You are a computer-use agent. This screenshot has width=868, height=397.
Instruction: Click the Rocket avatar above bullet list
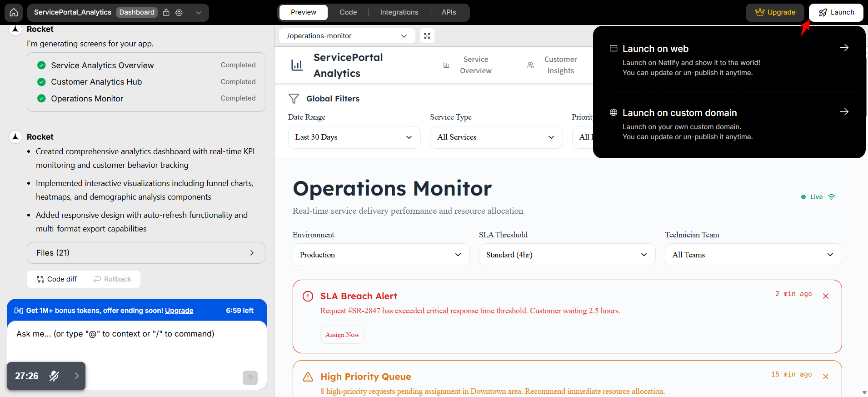[x=15, y=136]
